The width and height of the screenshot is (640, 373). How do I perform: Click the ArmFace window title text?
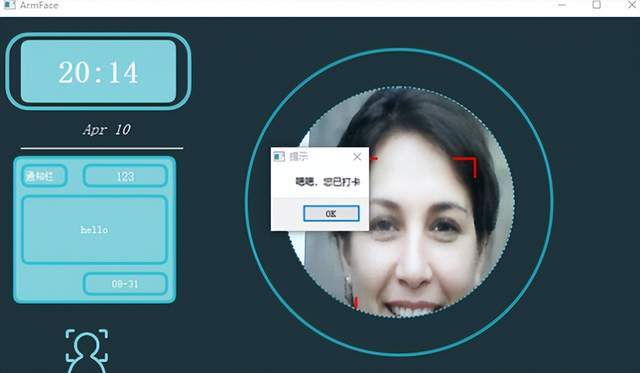(x=39, y=5)
